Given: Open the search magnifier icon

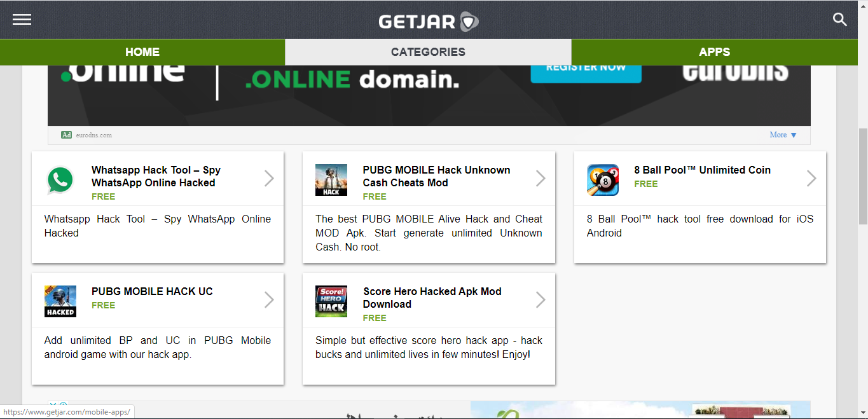Looking at the screenshot, I should coord(840,20).
